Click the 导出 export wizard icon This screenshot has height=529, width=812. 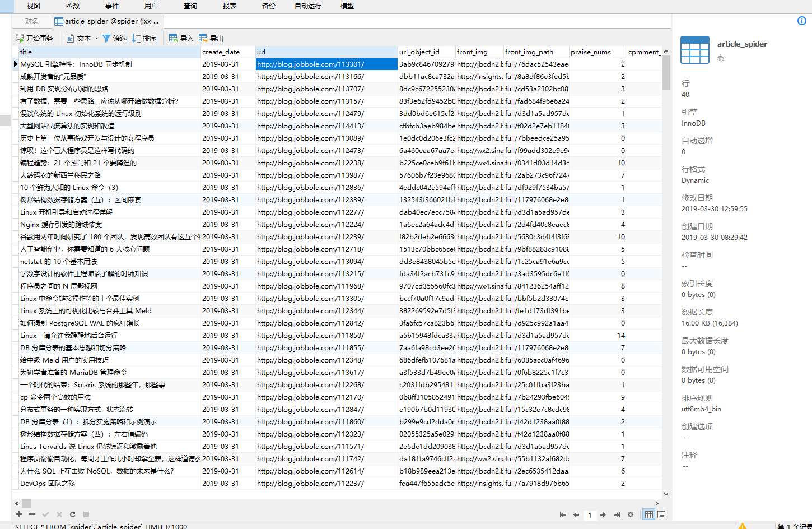coord(203,38)
